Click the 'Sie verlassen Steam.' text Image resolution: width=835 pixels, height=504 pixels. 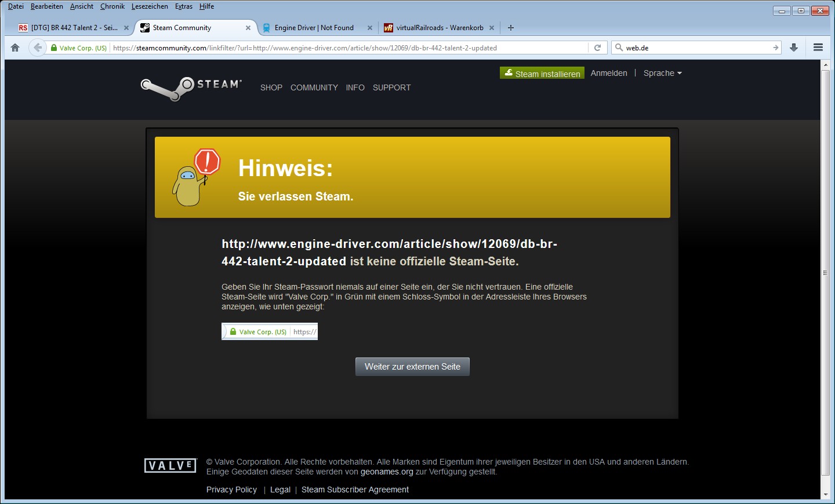(296, 196)
